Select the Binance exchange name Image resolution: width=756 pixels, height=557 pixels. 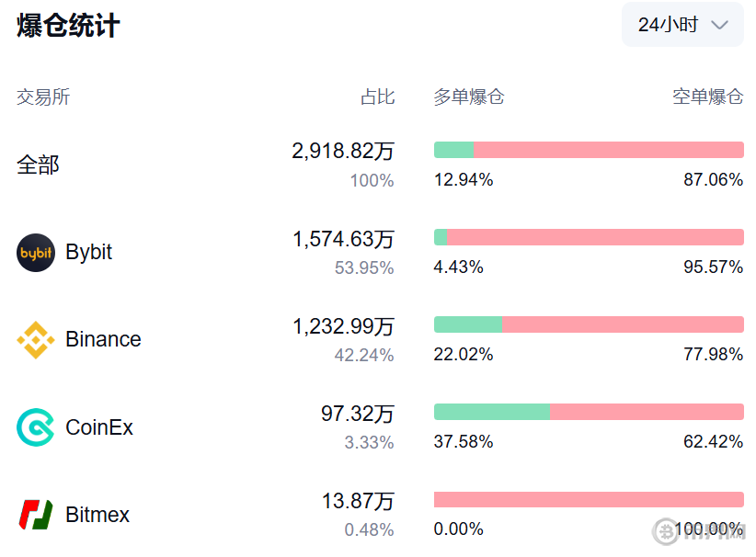pyautogui.click(x=103, y=340)
